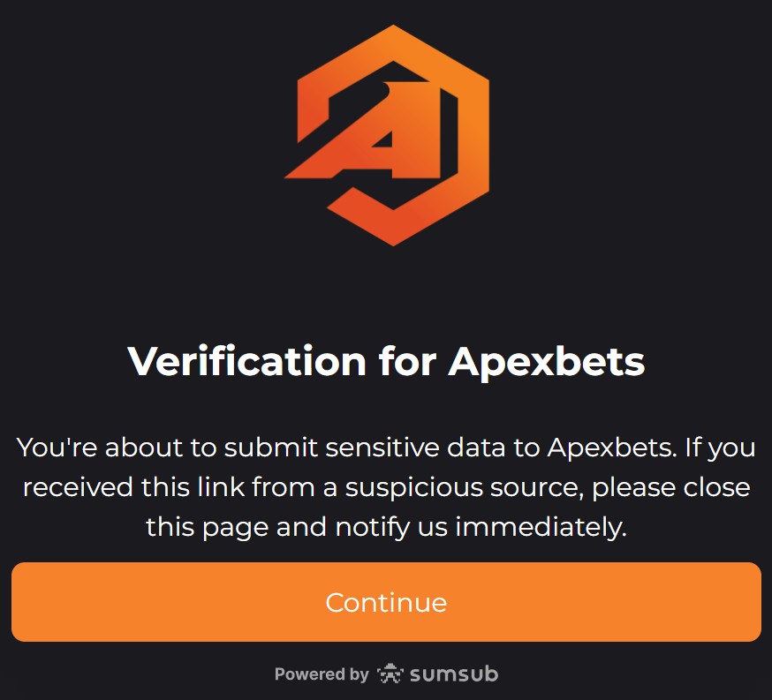
Task: Click the "Verification for Apexbets" heading
Action: [386, 362]
